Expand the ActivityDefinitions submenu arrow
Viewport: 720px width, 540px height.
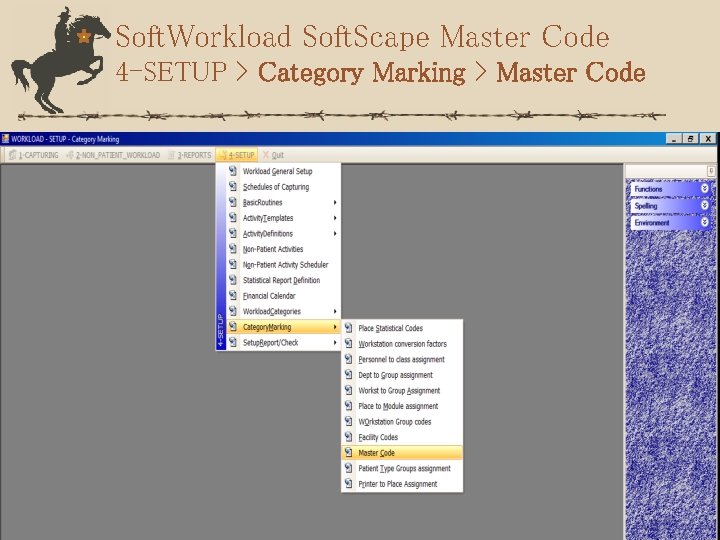[x=335, y=234]
